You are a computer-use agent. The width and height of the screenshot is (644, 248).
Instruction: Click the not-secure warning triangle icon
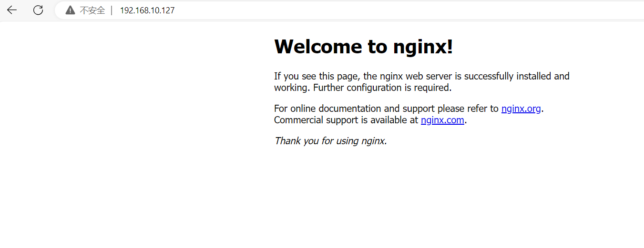point(70,10)
